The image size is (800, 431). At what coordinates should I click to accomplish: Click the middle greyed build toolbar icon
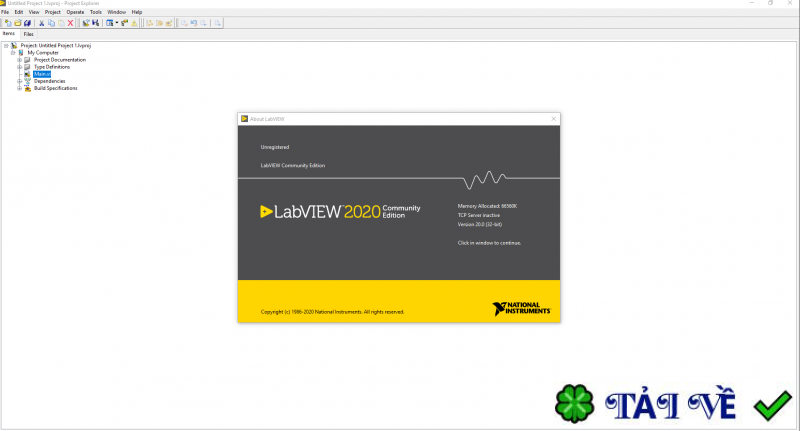tap(159, 23)
